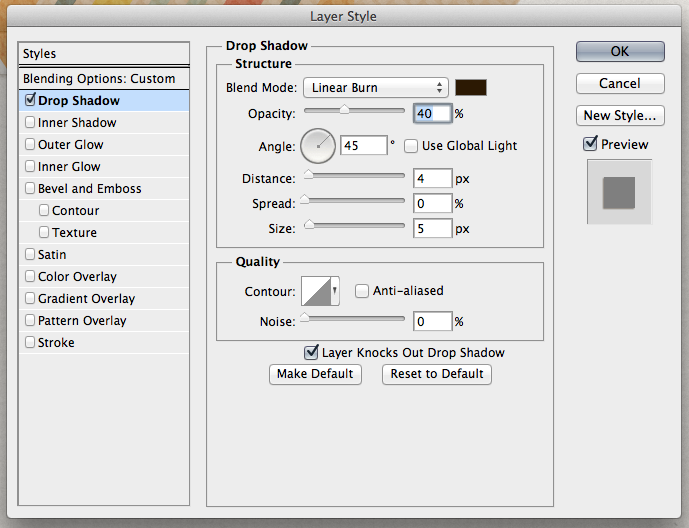Screen dimensions: 689x528
Task: Click the Size slider handle
Action: point(309,224)
